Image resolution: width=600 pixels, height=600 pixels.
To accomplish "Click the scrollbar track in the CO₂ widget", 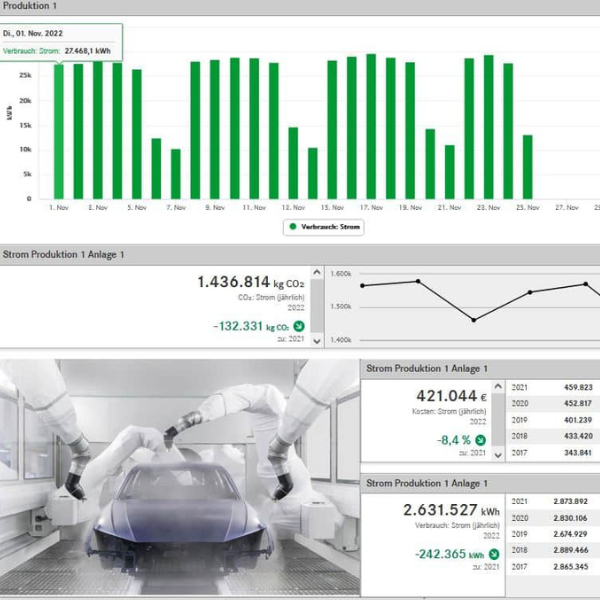I will [x=317, y=306].
